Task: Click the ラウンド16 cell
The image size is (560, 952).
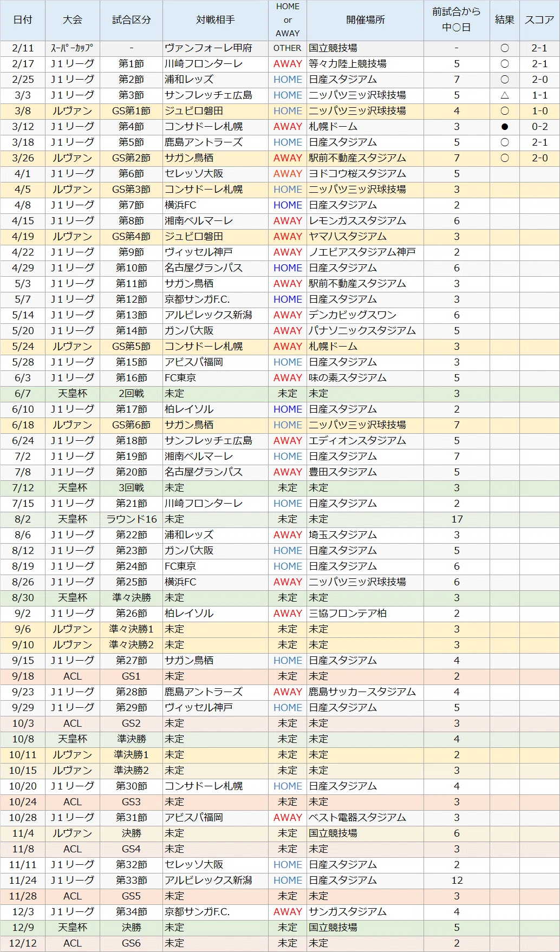Action: (131, 519)
